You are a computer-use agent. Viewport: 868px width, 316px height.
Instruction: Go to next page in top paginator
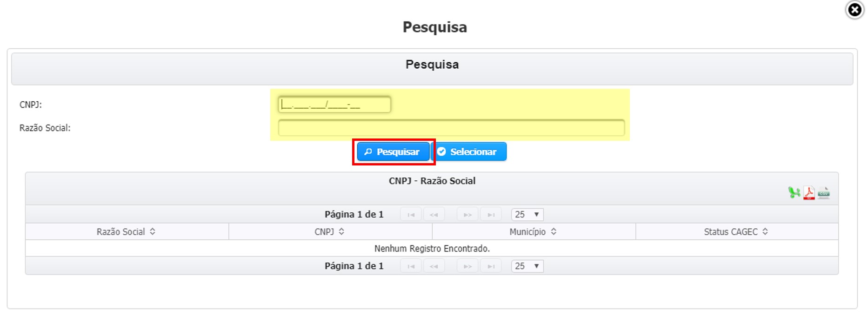[x=467, y=214]
